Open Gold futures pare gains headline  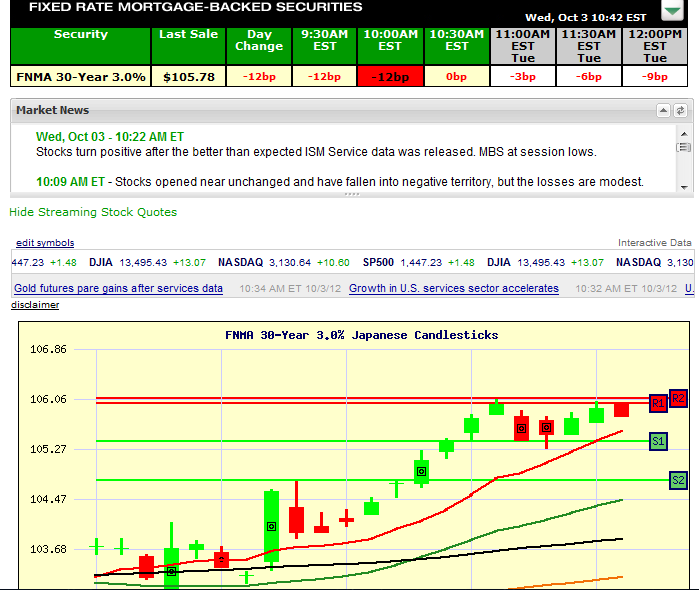coord(118,288)
